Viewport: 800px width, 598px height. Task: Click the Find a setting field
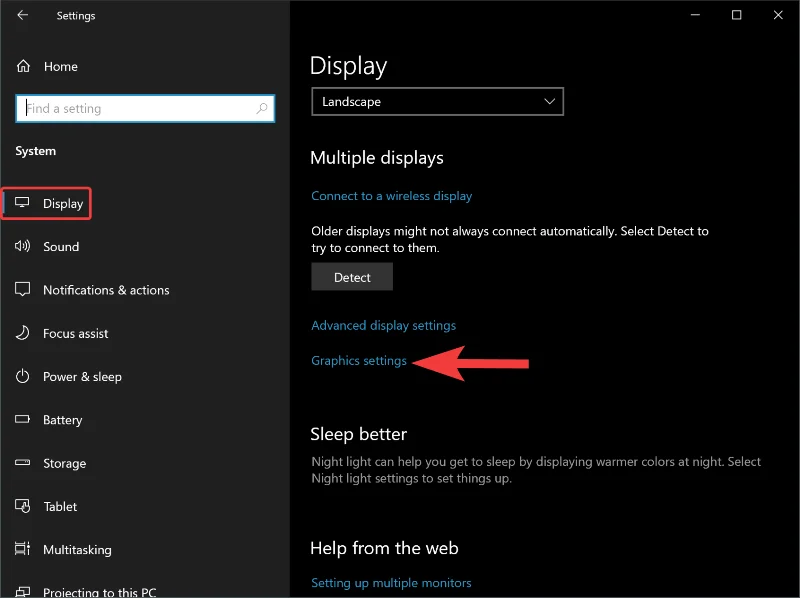click(145, 108)
